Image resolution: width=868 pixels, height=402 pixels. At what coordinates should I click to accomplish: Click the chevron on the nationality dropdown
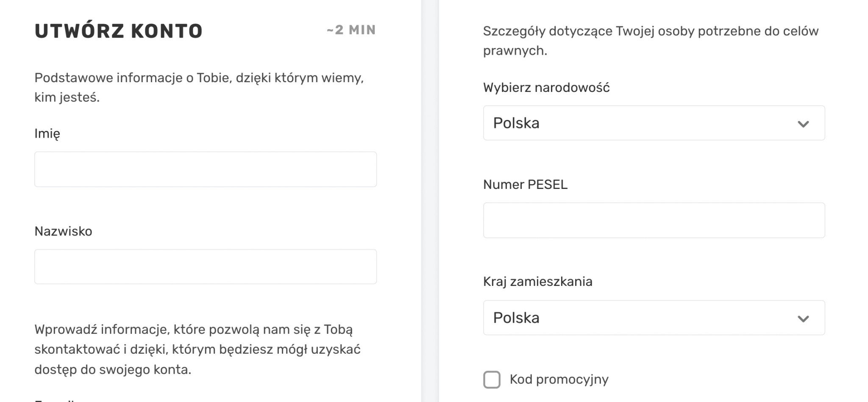tap(803, 123)
